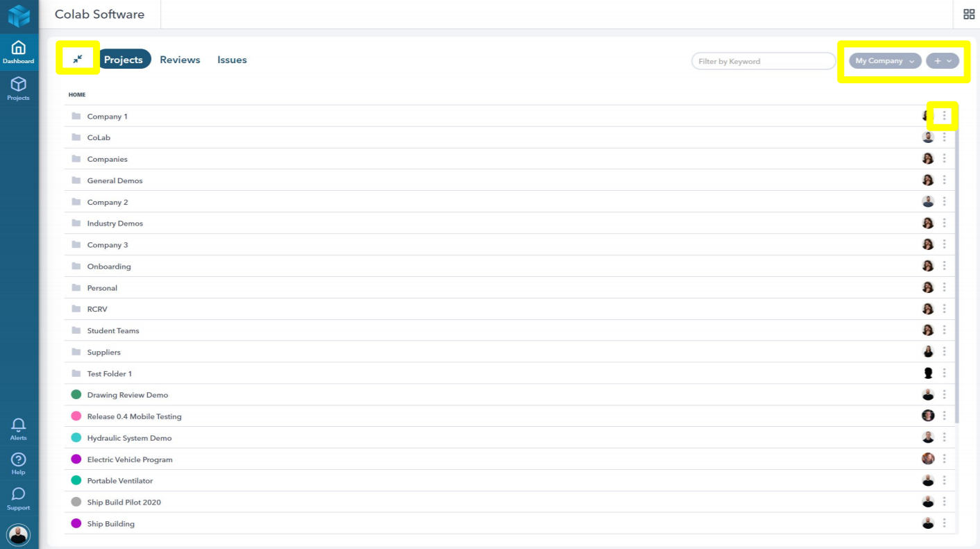Click the green dot of Drawing Review Demo

click(76, 394)
